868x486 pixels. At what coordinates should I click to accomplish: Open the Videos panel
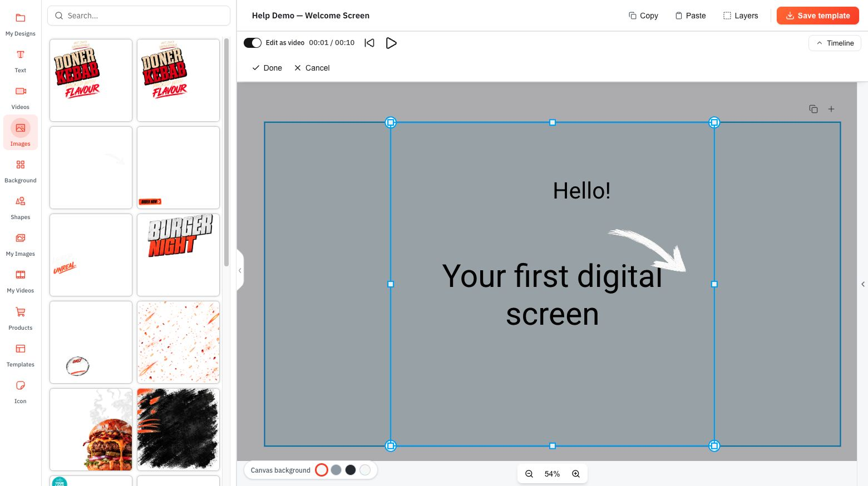[21, 97]
